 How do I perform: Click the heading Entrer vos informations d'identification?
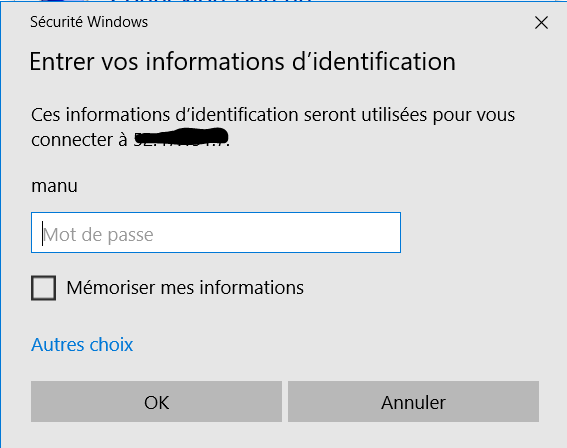[x=242, y=61]
